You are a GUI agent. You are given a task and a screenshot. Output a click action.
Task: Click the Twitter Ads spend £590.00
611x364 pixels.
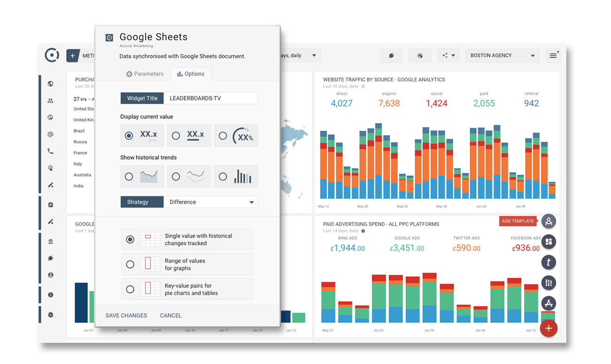pyautogui.click(x=467, y=248)
